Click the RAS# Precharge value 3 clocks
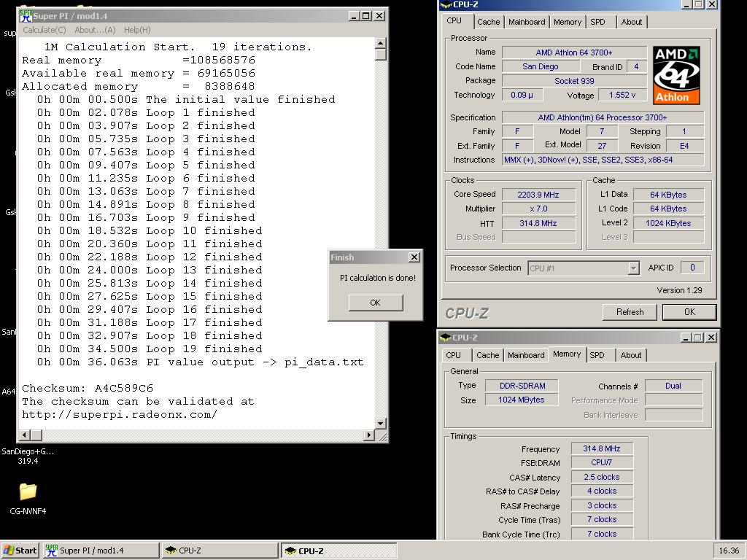 pos(602,506)
